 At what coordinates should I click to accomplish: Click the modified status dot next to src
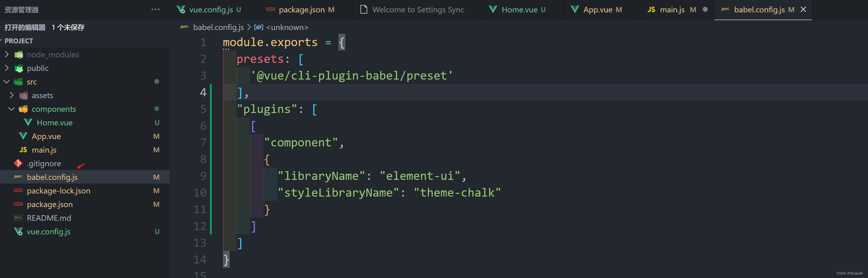156,81
